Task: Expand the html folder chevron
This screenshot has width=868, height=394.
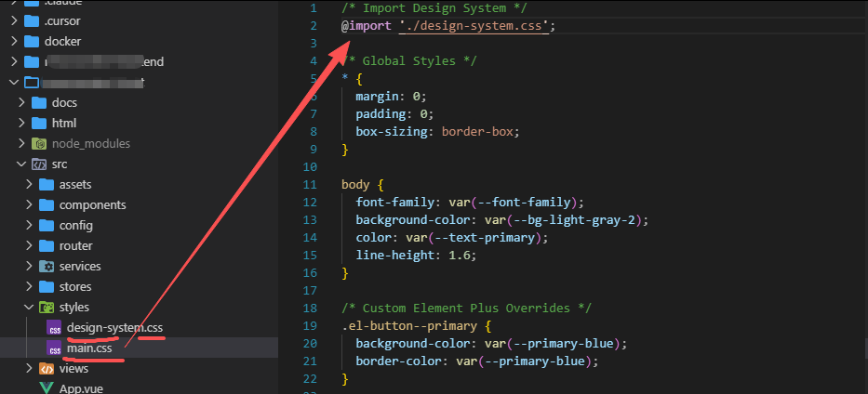Action: click(x=21, y=124)
